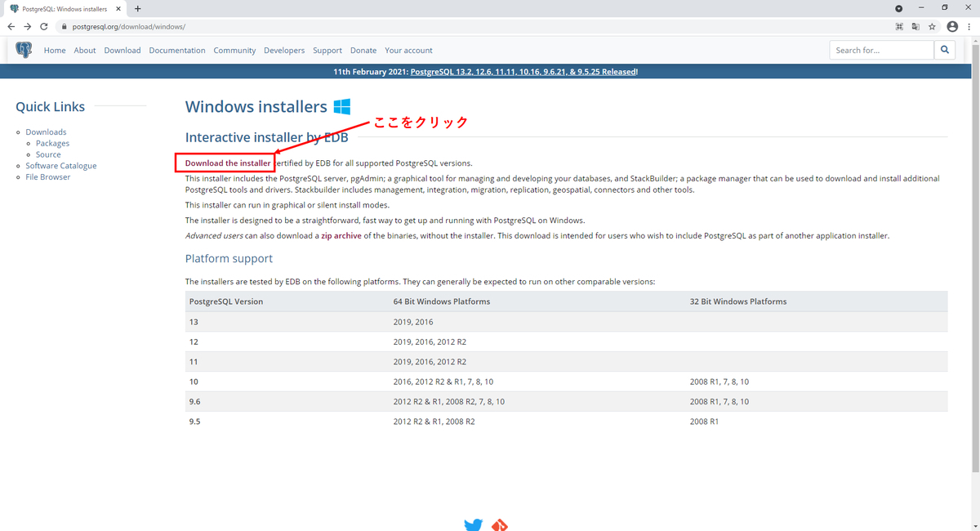This screenshot has height=531, width=980.
Task: Open the Home nav item
Action: [55, 50]
